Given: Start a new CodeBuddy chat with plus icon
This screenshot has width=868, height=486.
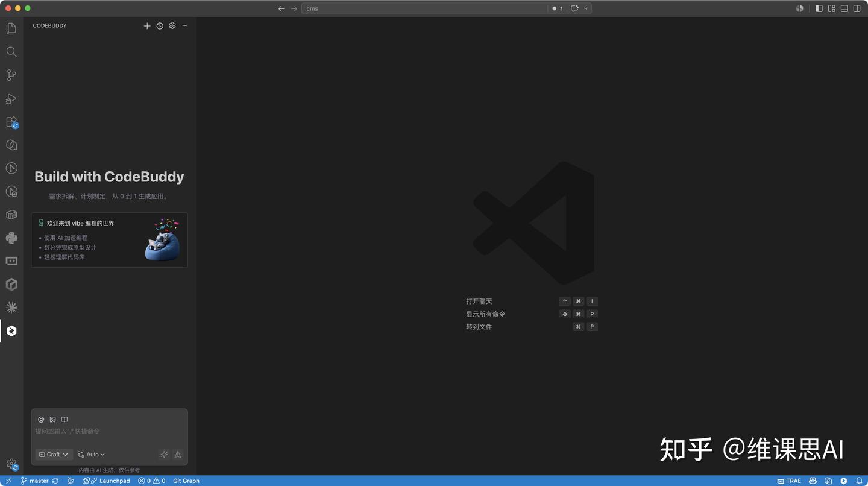Looking at the screenshot, I should [147, 26].
